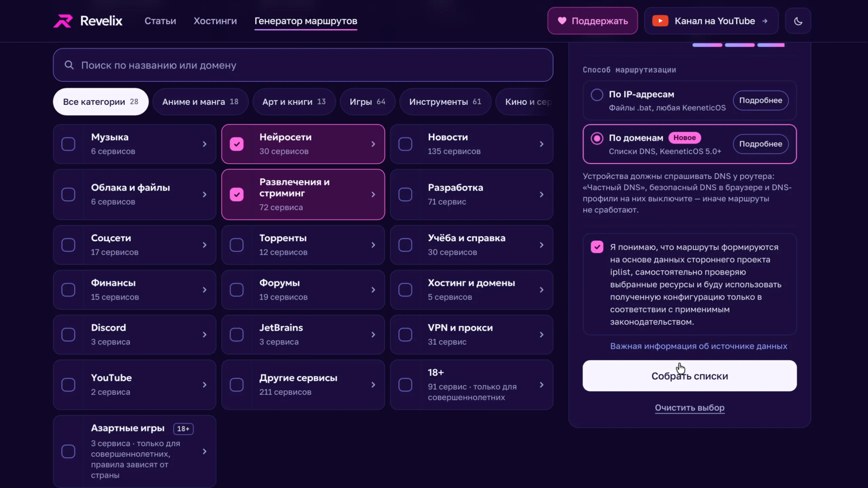Click the third pink progress step bar
This screenshot has width=868, height=488.
[771, 45]
